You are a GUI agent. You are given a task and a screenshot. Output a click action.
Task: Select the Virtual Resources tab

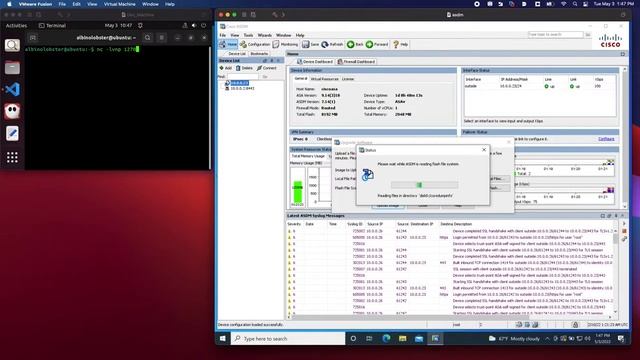324,79
